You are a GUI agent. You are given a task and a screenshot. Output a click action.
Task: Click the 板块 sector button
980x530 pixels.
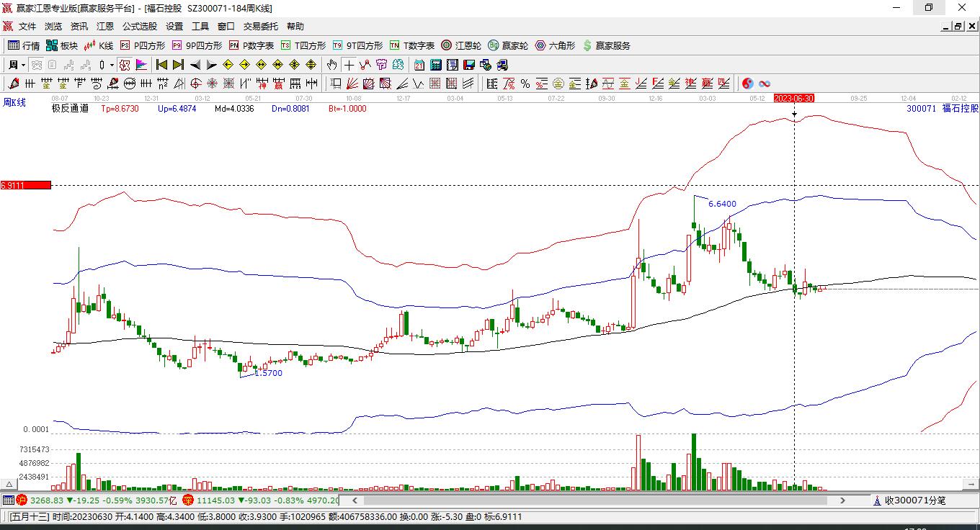(x=61, y=45)
